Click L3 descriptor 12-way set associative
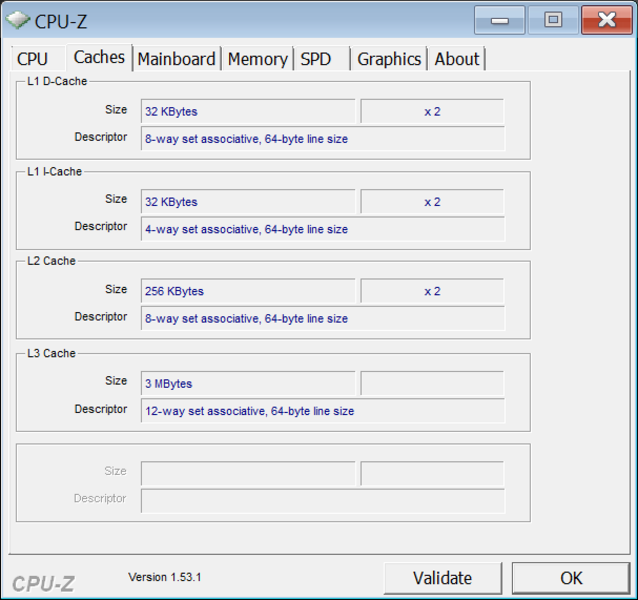638x600 pixels. [323, 411]
